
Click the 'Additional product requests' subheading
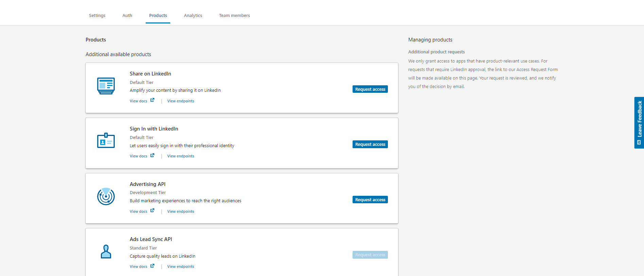click(x=436, y=52)
